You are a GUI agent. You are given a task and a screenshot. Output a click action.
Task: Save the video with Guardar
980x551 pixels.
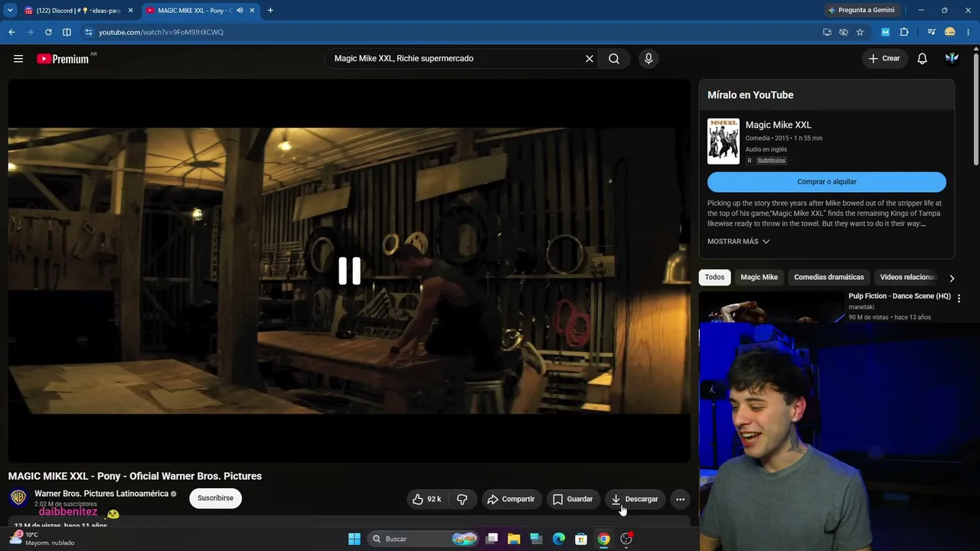coord(573,499)
